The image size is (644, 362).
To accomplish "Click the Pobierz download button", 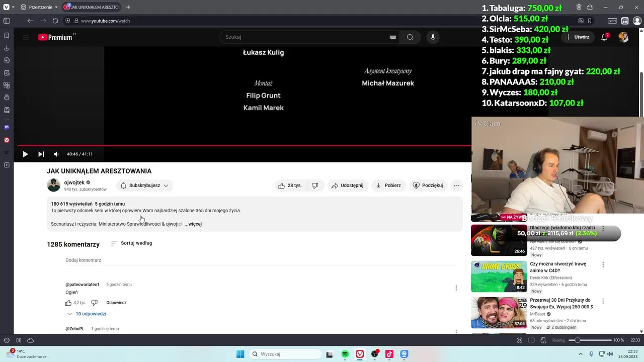I will click(x=388, y=186).
